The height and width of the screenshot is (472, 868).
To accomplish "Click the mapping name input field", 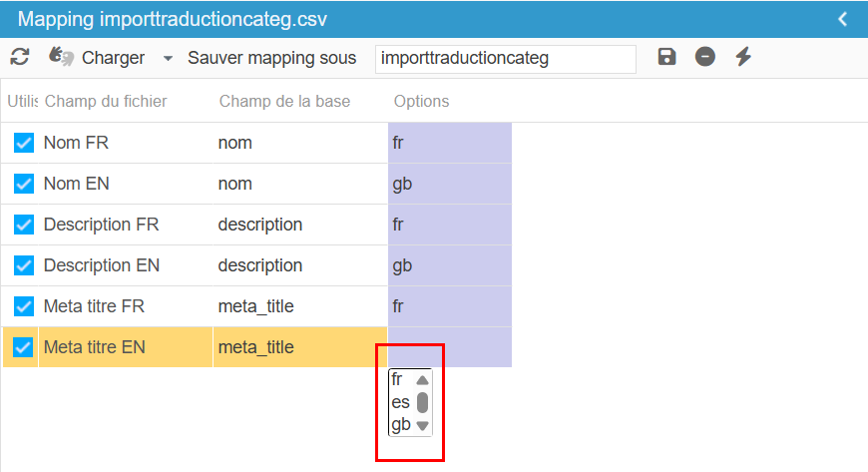I will (505, 58).
